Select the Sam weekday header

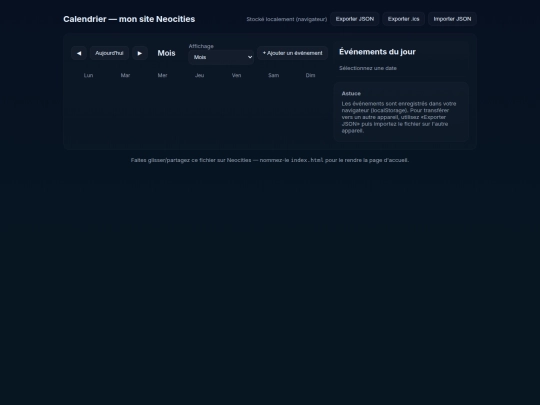273,75
